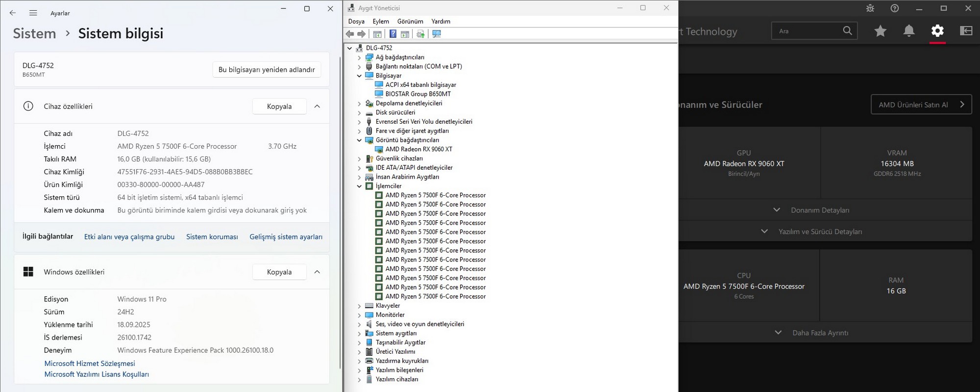Open AMD Software favorites star
Image resolution: width=980 pixels, height=392 pixels.
[880, 31]
